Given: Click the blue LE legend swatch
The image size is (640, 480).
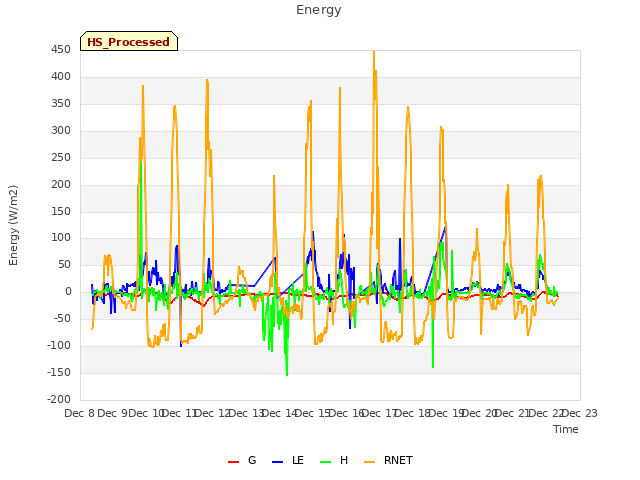Looking at the screenshot, I should click(x=277, y=462).
